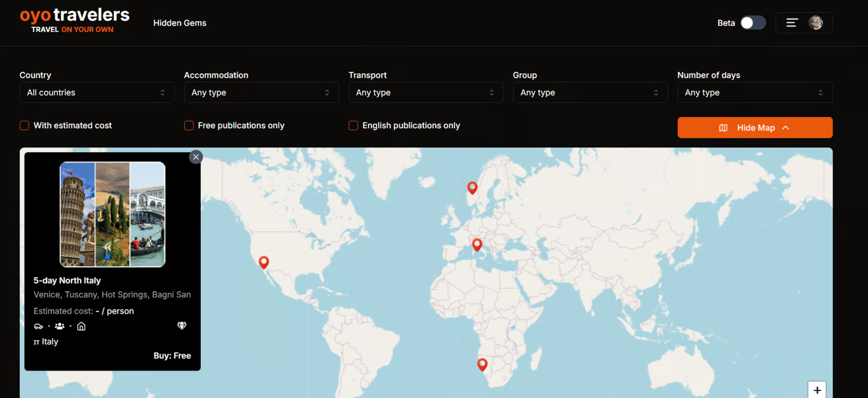
Task: Toggle the Beta switch
Action: click(752, 23)
